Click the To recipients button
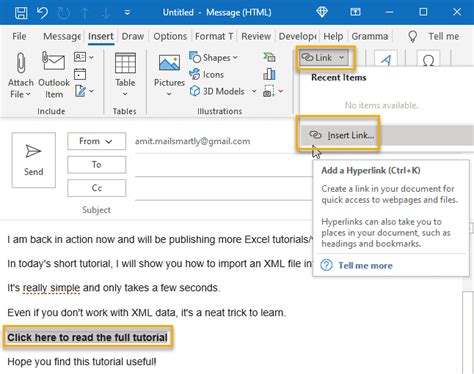The image size is (474, 374). [97, 164]
